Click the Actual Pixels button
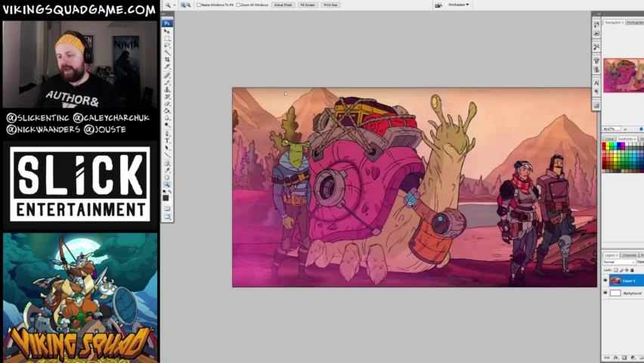 click(x=283, y=5)
